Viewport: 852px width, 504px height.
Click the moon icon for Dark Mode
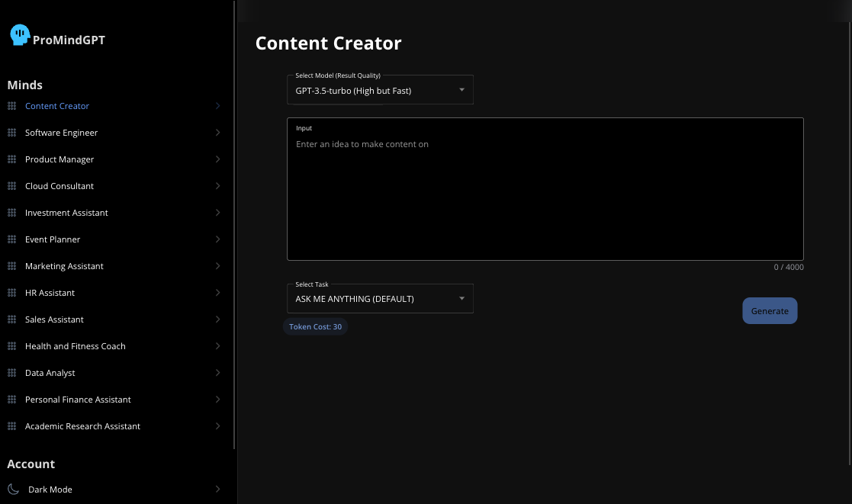(x=13, y=490)
